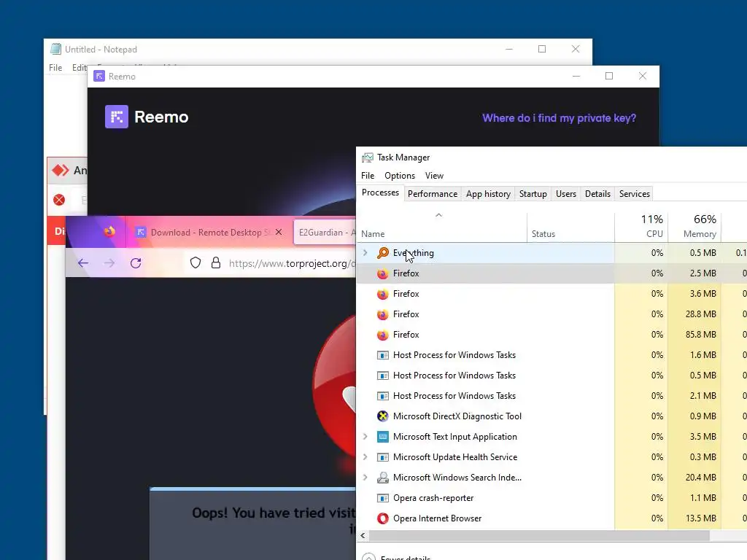
Task: Click the Firefox icon in the 2.5 MB row
Action: [382, 273]
